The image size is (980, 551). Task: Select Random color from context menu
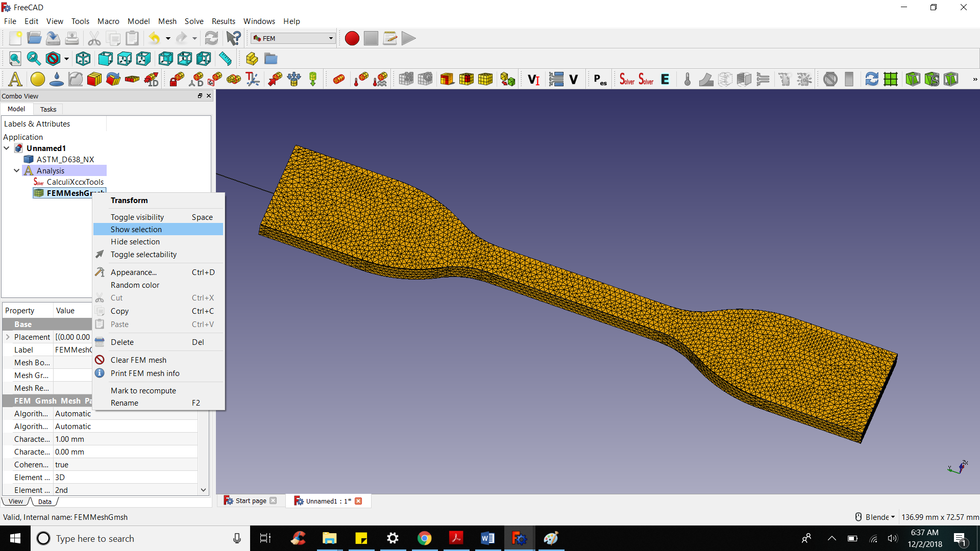point(135,285)
